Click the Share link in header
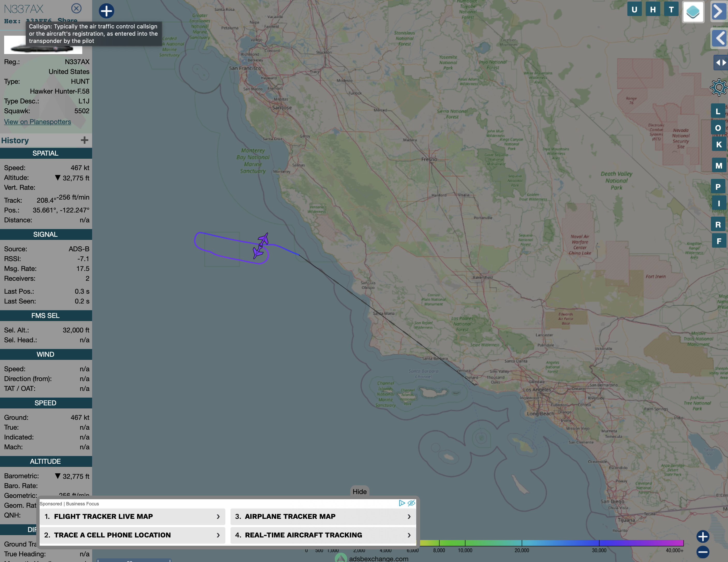Screen dimensions: 728x562 (67, 20)
